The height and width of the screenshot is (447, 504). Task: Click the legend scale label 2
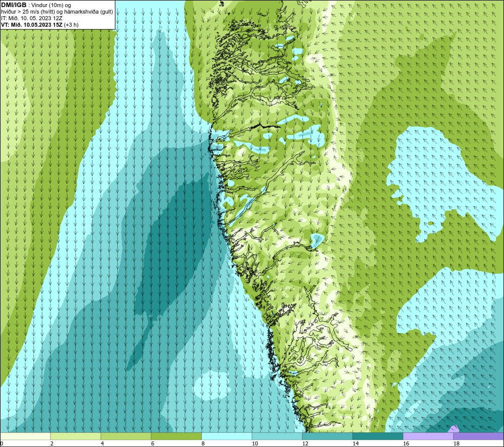click(52, 443)
